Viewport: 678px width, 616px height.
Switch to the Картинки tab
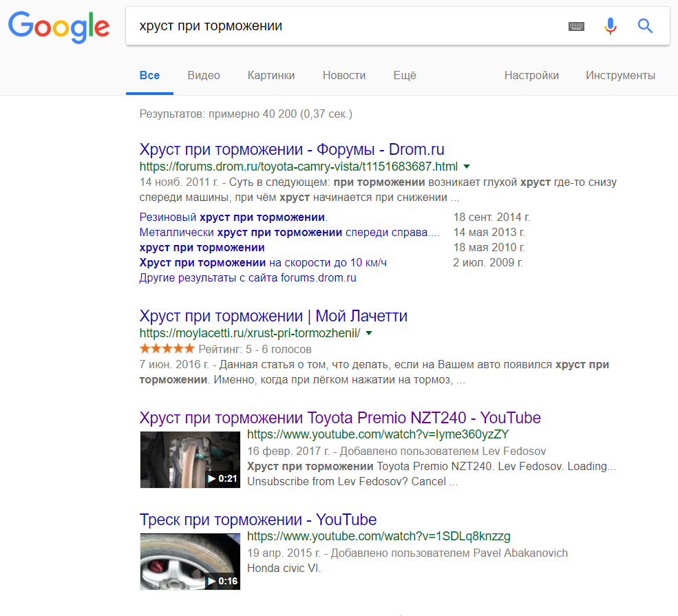[x=271, y=76]
